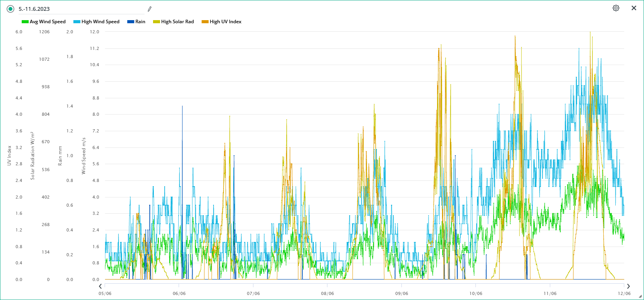Screen dimensions: 644x300
Task: Click the UV Index axis title
Action: coord(9,156)
